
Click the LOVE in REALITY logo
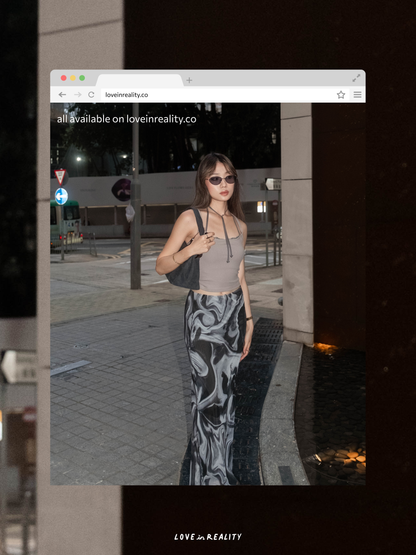coord(208,537)
